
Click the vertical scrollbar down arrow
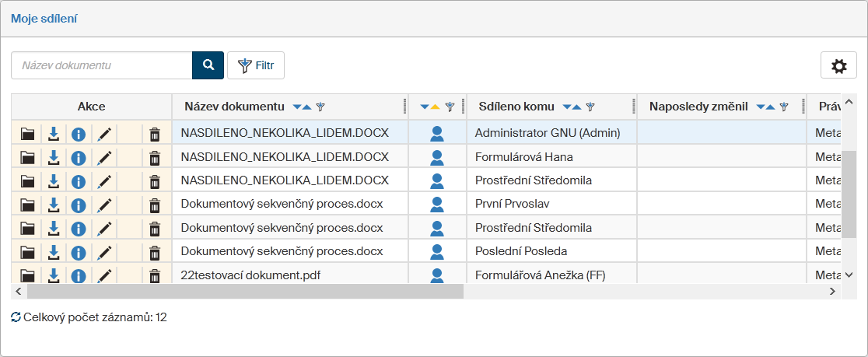tap(849, 275)
